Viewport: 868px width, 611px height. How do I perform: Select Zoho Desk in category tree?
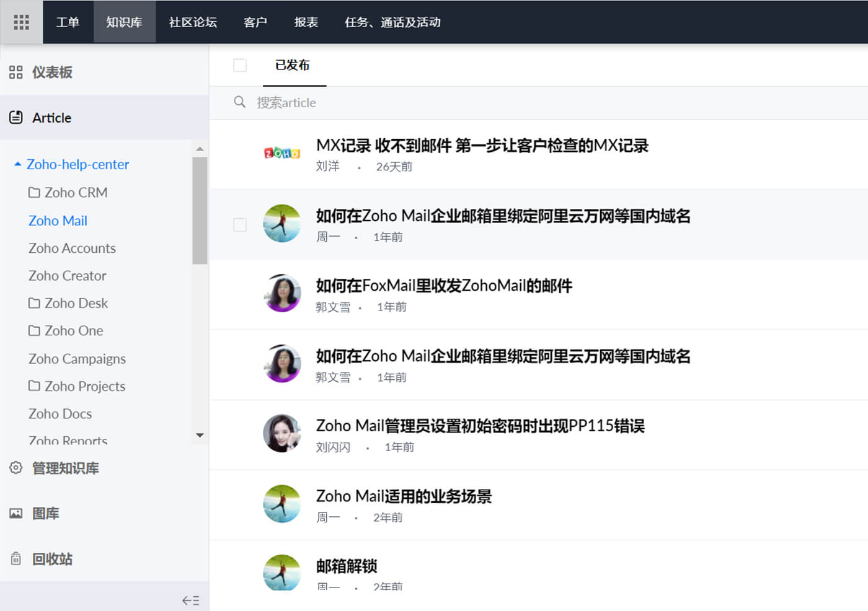coord(68,303)
